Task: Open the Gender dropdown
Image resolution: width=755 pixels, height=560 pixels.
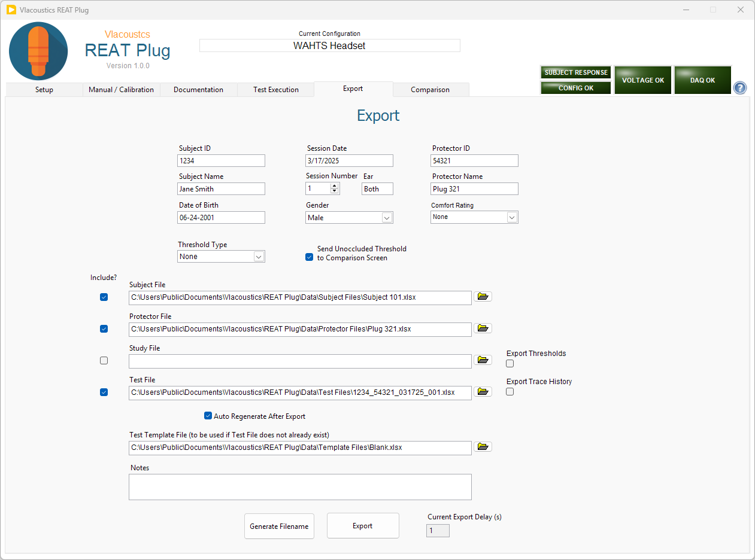Action: [387, 218]
